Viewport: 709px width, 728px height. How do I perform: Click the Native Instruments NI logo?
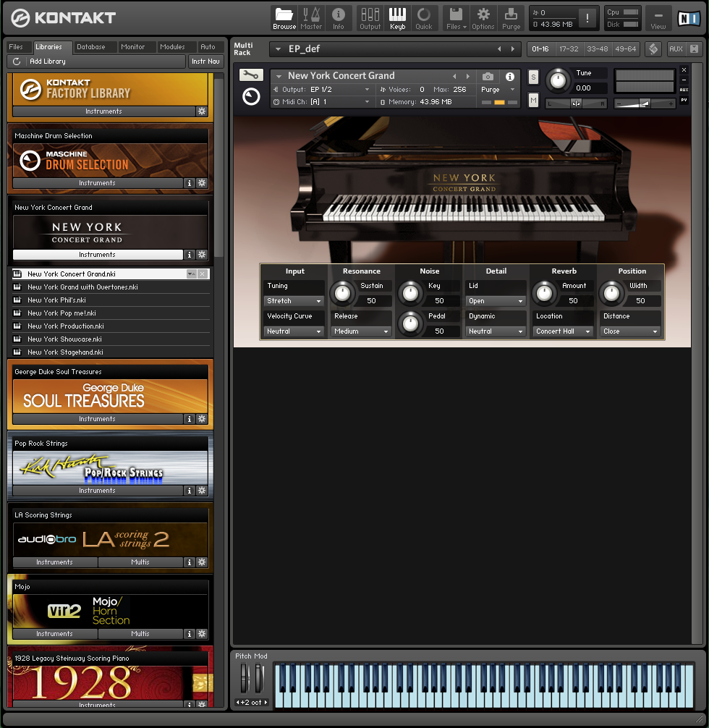(689, 18)
